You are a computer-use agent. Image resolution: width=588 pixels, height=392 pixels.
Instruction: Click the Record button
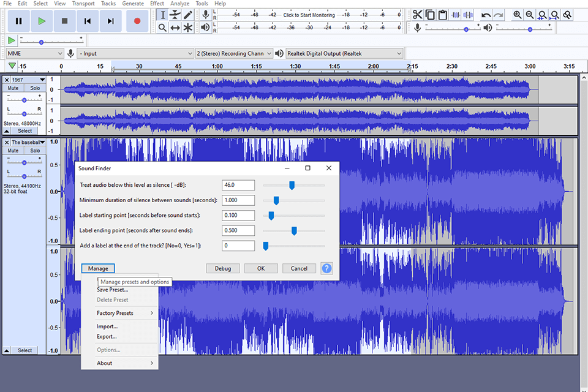pos(137,21)
